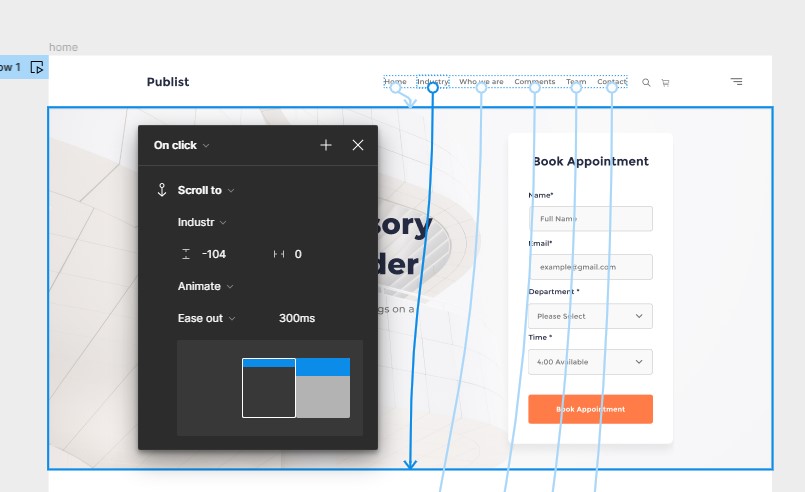805x492 pixels.
Task: Click the Publist logo text
Action: 168,82
